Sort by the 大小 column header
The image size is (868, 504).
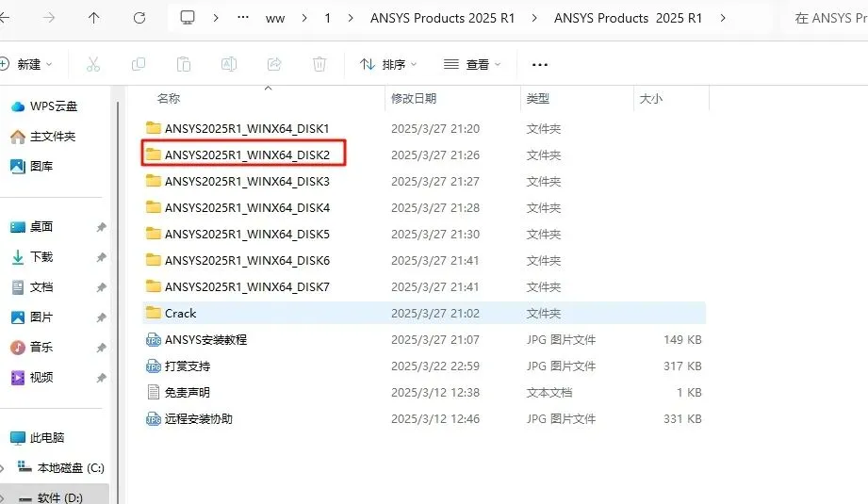click(x=651, y=99)
